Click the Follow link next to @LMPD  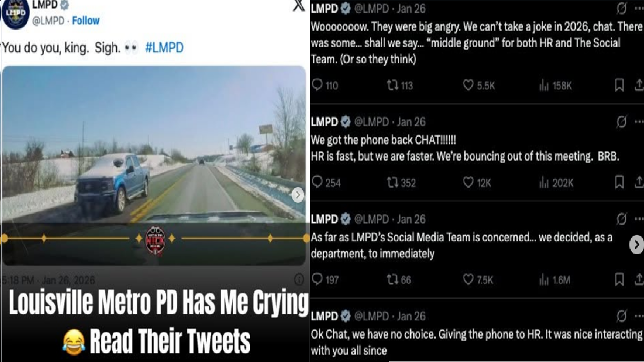(86, 20)
